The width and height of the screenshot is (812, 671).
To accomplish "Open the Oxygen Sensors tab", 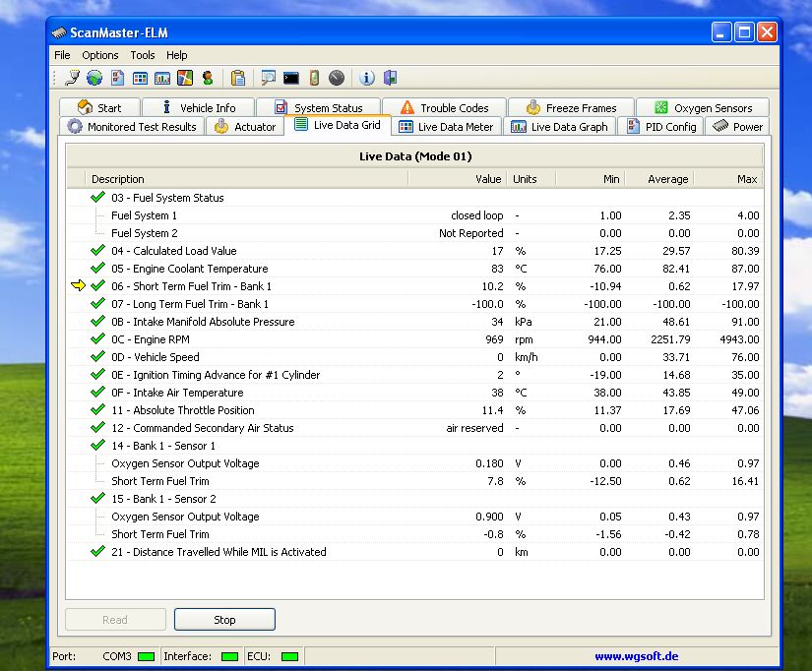I will [x=703, y=107].
